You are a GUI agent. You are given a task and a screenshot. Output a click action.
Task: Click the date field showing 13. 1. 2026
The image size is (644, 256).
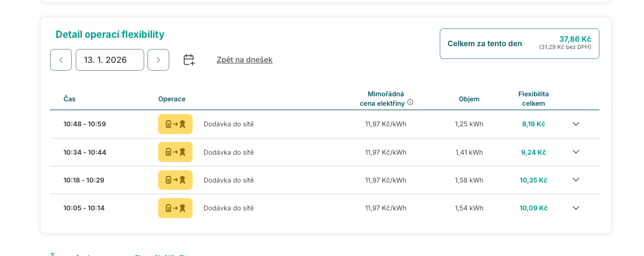pos(110,60)
